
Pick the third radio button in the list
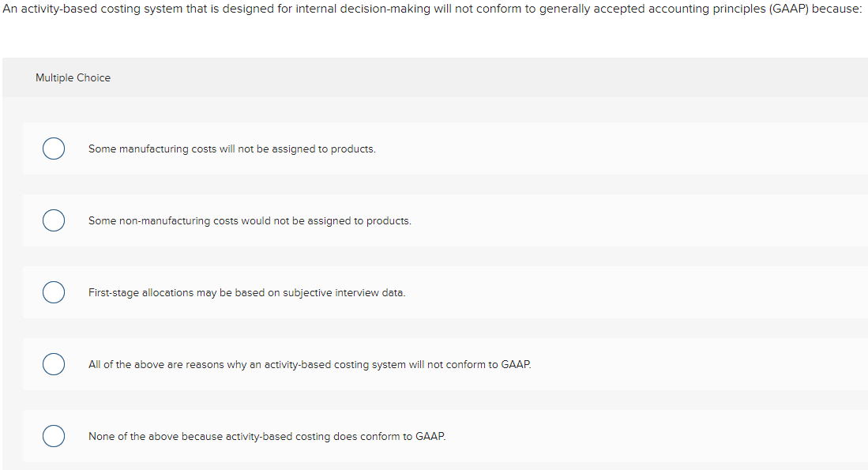[x=53, y=292]
